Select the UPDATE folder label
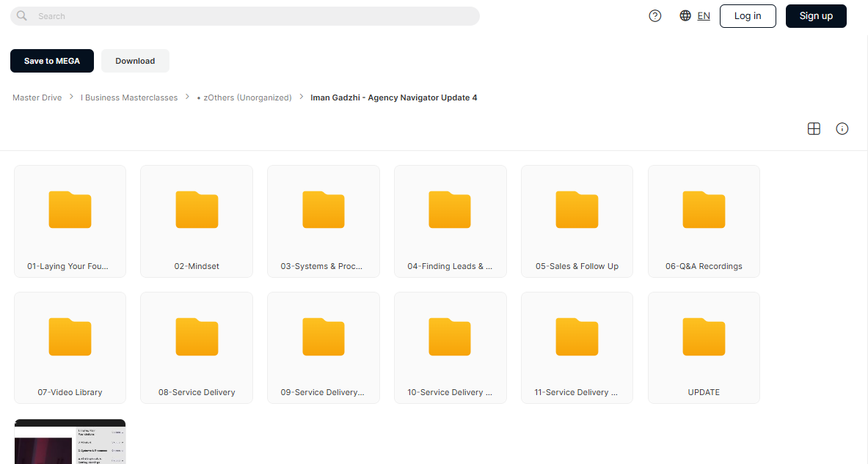 point(704,392)
